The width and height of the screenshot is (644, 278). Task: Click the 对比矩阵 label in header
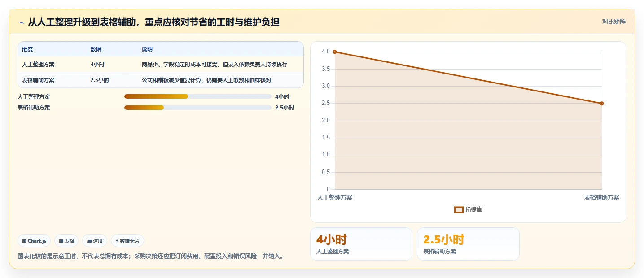click(613, 22)
